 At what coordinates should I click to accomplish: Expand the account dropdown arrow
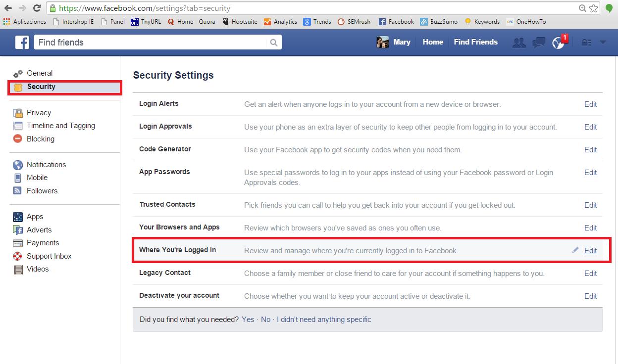[x=603, y=43]
